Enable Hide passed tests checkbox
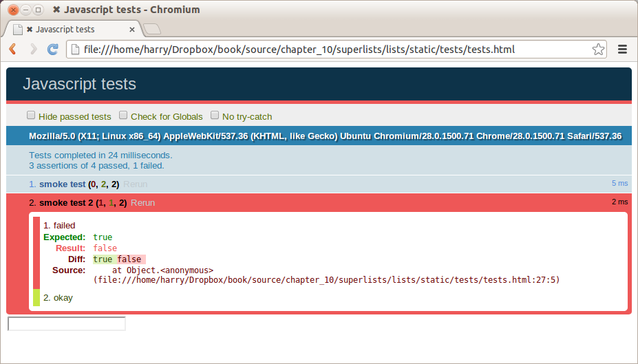 pos(31,115)
